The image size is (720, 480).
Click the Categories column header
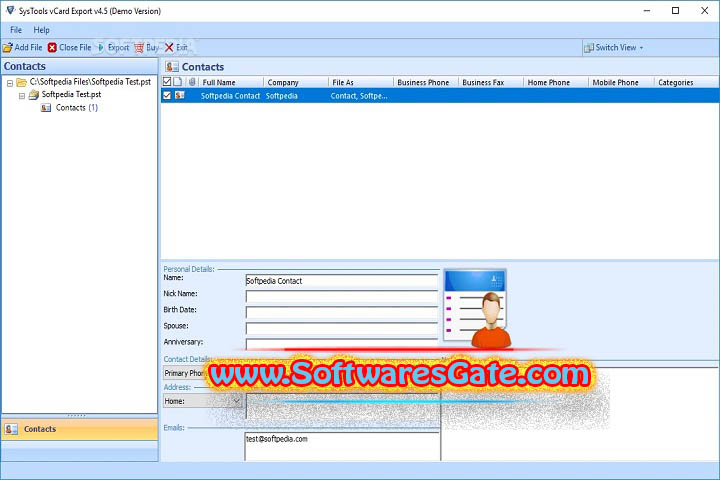point(686,82)
